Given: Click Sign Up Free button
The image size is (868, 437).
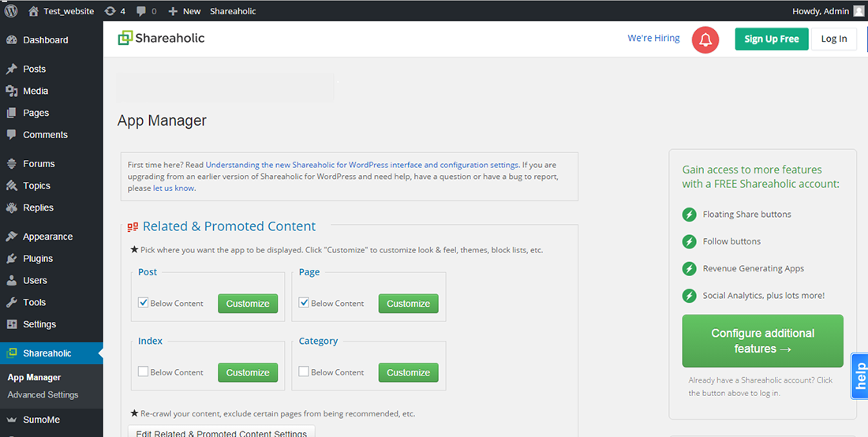Looking at the screenshot, I should pos(772,39).
